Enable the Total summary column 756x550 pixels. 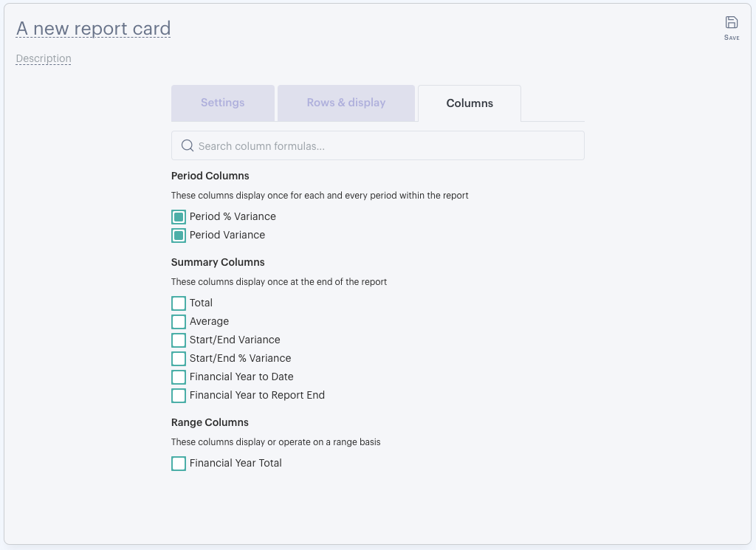[179, 303]
